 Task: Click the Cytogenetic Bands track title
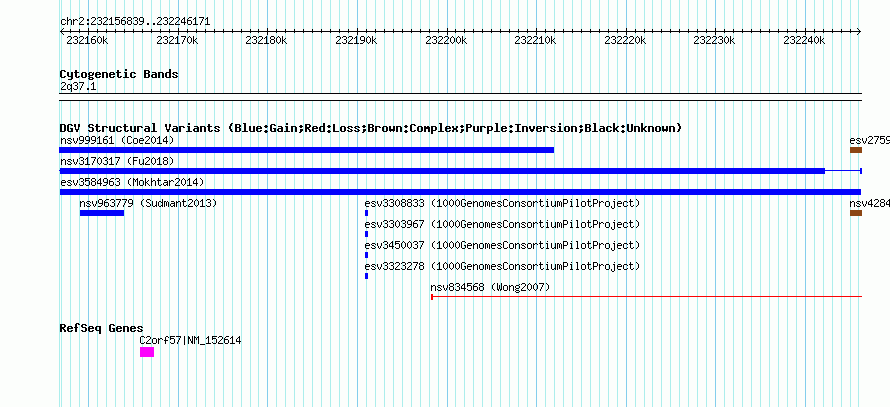click(119, 74)
